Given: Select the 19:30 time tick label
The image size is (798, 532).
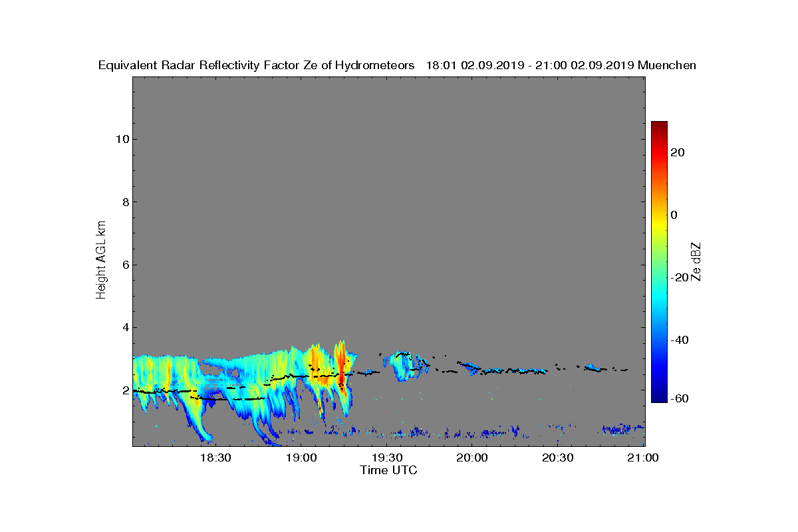Looking at the screenshot, I should pos(386,458).
